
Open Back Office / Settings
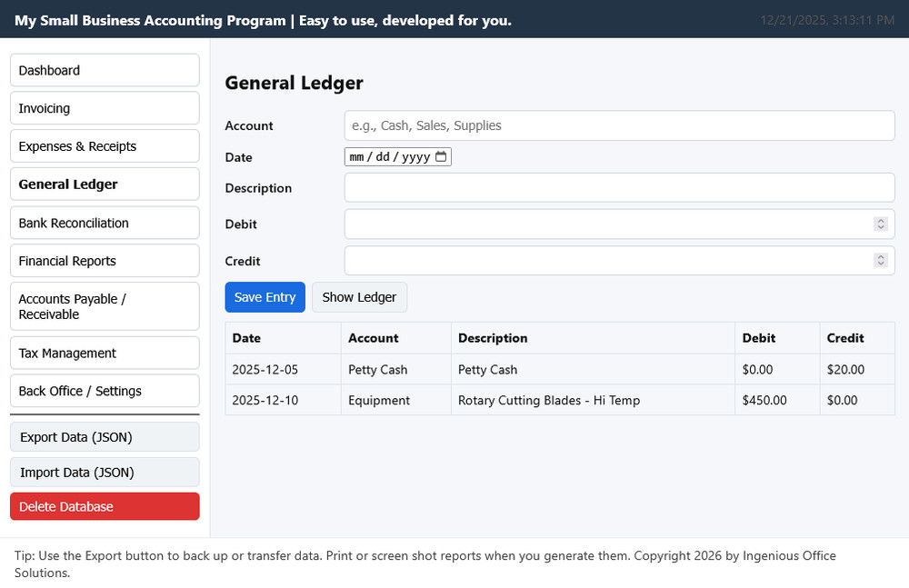pyautogui.click(x=105, y=391)
